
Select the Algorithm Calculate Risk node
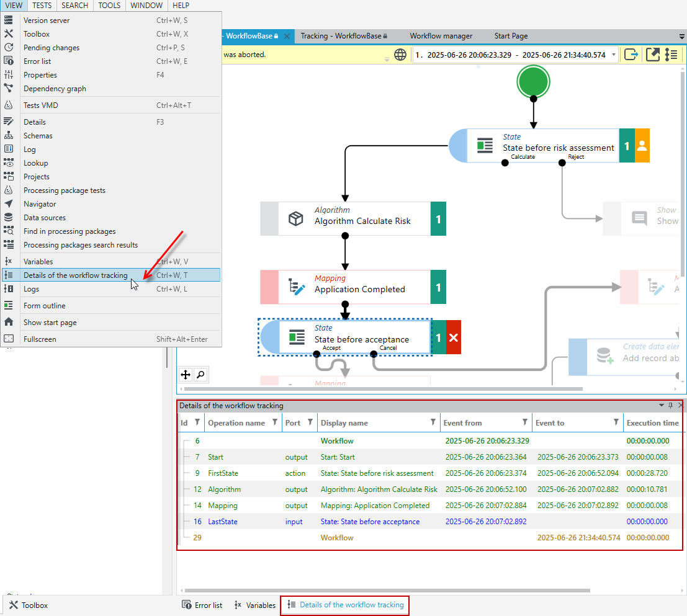(353, 219)
